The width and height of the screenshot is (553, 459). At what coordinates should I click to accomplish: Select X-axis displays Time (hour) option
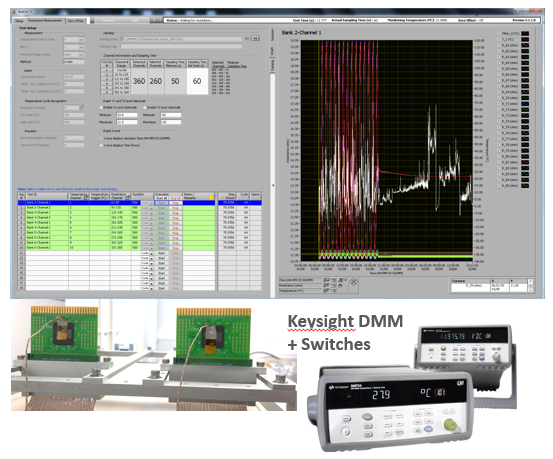click(101, 145)
